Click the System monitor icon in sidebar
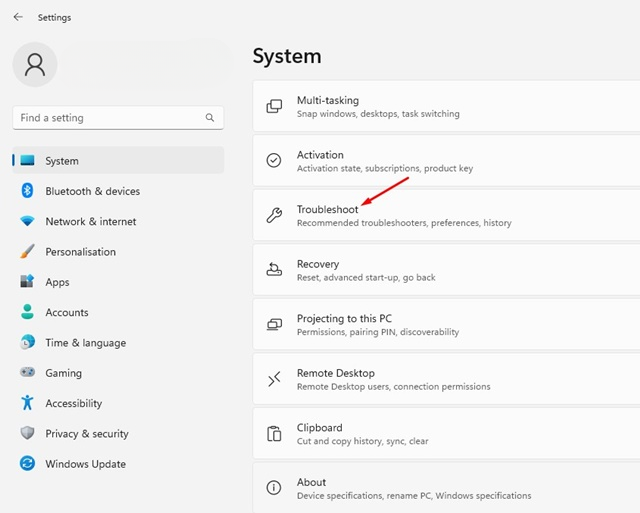The image size is (640, 513). 27,160
